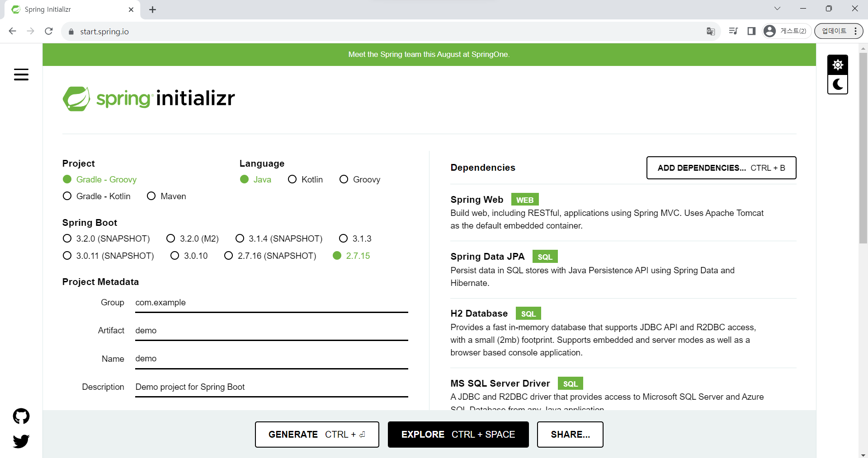Screen dimensions: 868x458
Task: Close the Spring Initializr tab
Action: pos(131,9)
